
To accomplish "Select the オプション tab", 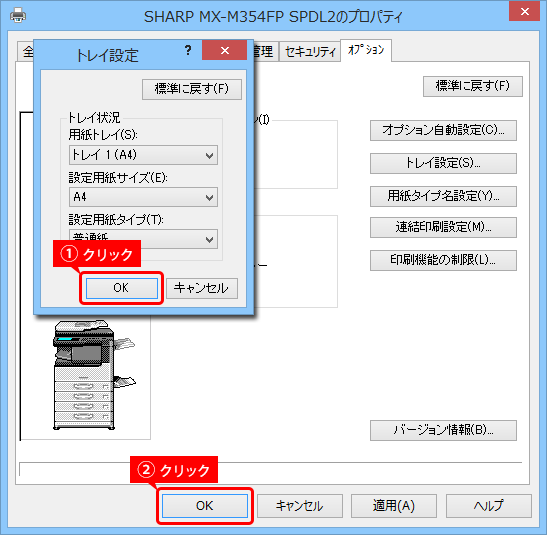I will 366,51.
